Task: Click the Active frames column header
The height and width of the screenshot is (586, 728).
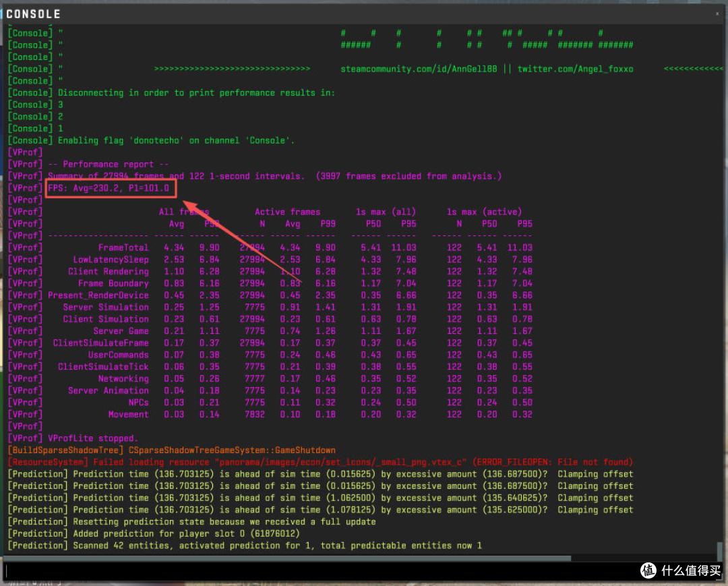Action: click(287, 212)
